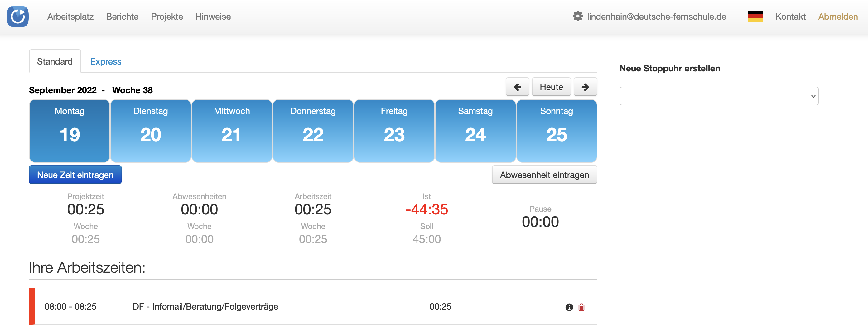Image resolution: width=868 pixels, height=336 pixels.
Task: Click Abwesenheit eintragen button
Action: coord(544,175)
